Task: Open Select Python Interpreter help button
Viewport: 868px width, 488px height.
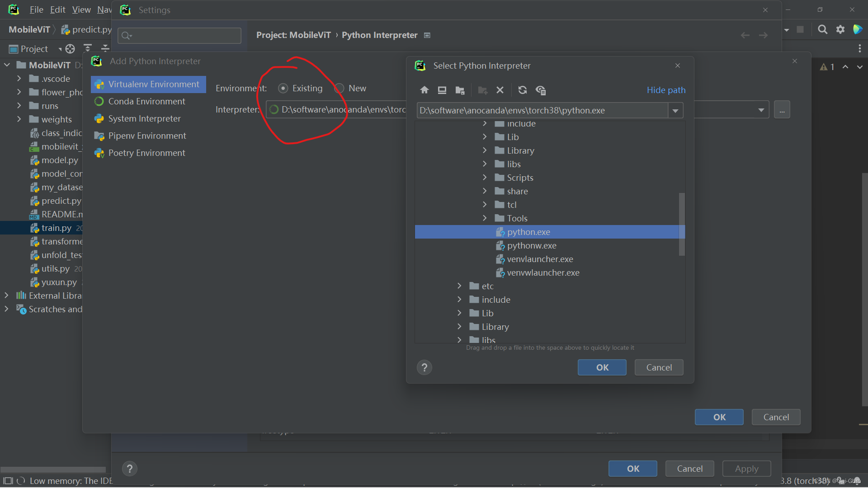Action: pos(424,367)
